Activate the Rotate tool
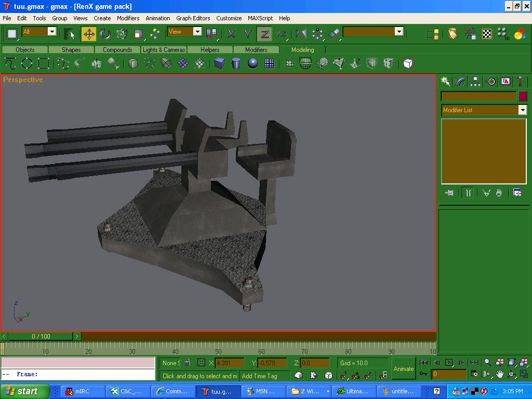 pyautogui.click(x=105, y=34)
